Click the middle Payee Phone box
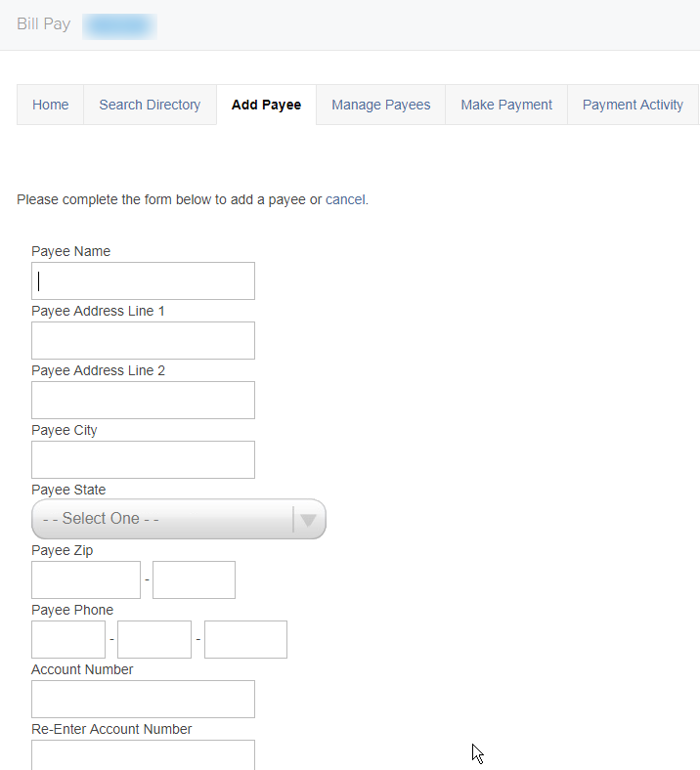The height and width of the screenshot is (770, 700). [154, 639]
